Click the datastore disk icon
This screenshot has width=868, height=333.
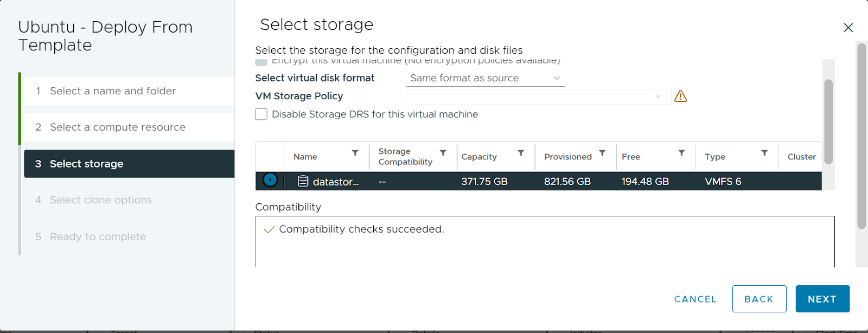303,181
